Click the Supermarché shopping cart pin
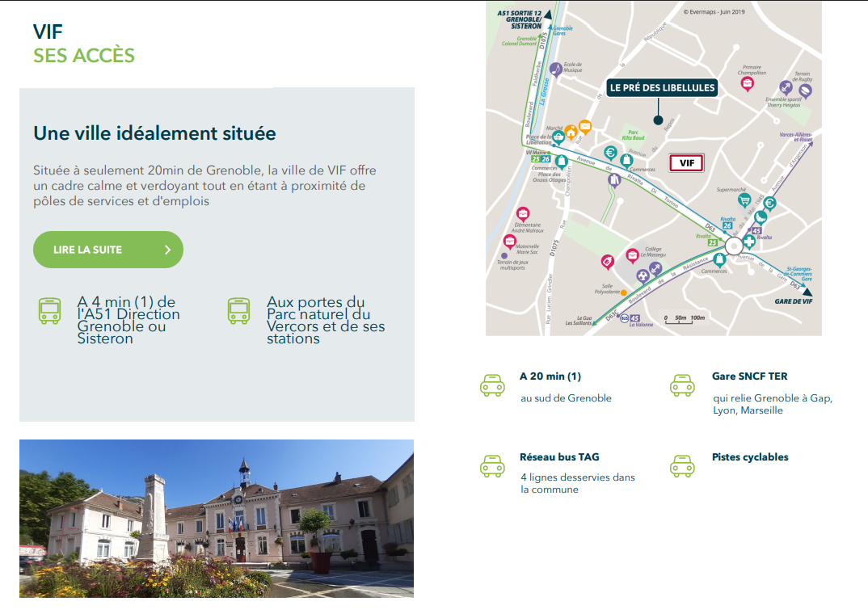Image resolution: width=868 pixels, height=614 pixels. (744, 201)
